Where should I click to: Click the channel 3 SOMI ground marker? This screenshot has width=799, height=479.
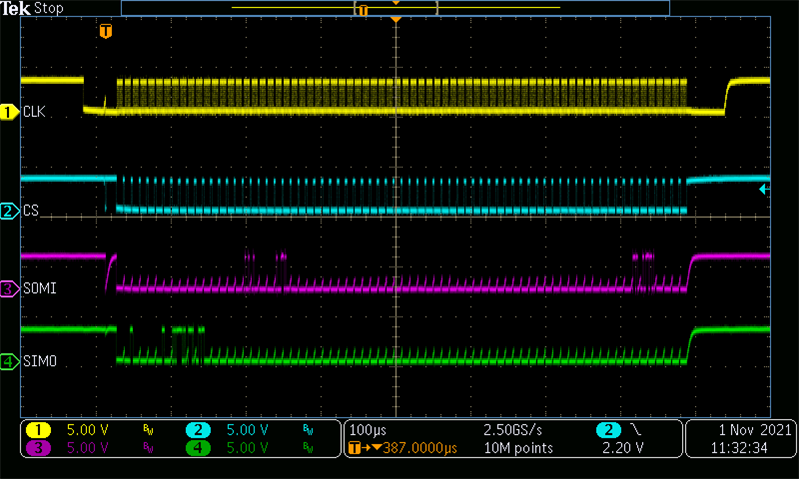click(x=9, y=289)
